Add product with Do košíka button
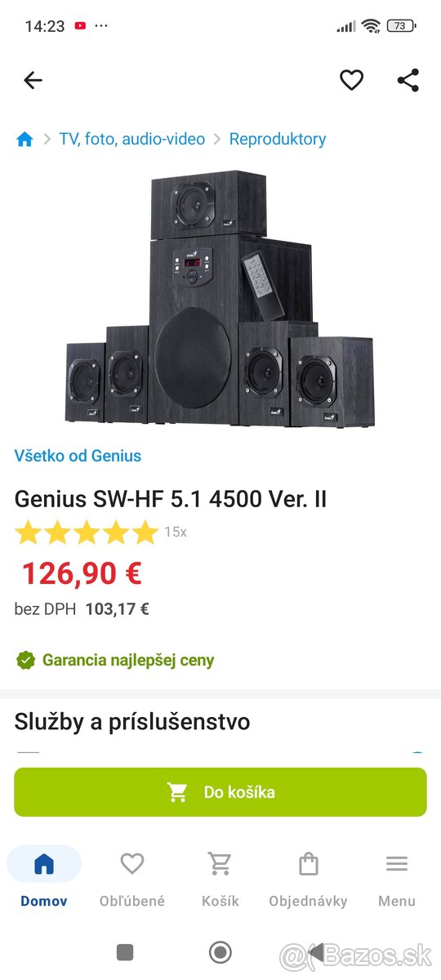Screen dimensions: 441x980 point(220,792)
